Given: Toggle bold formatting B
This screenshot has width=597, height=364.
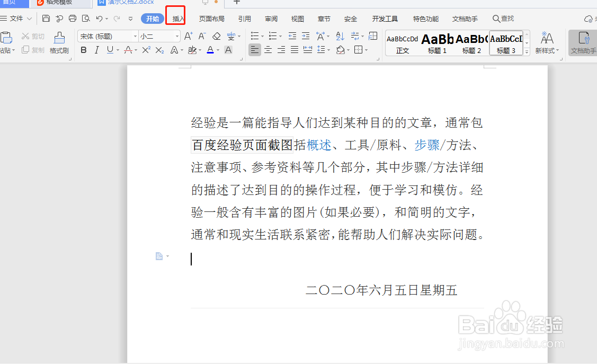Looking at the screenshot, I should point(84,50).
